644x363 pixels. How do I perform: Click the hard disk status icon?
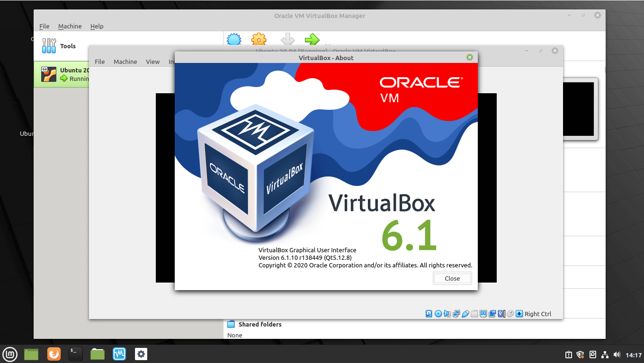428,313
